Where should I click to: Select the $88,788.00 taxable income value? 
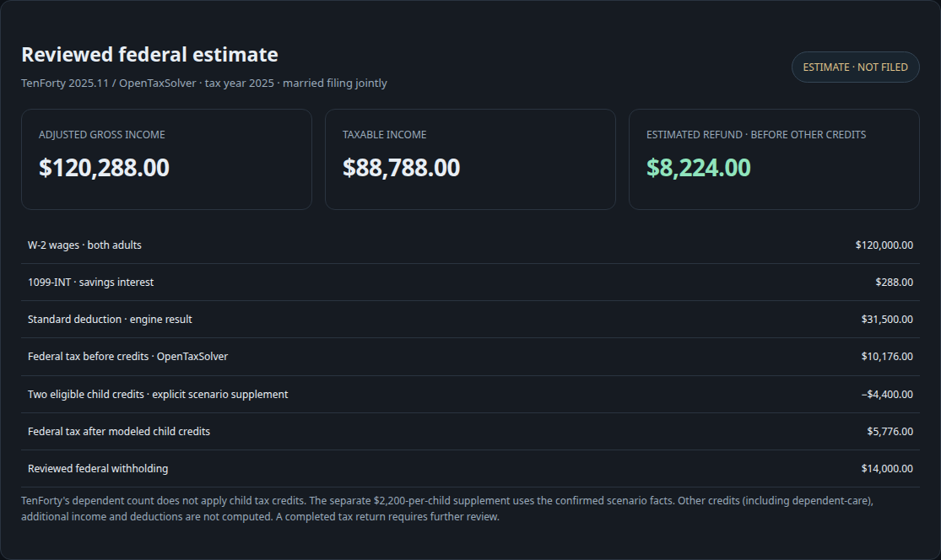(401, 168)
